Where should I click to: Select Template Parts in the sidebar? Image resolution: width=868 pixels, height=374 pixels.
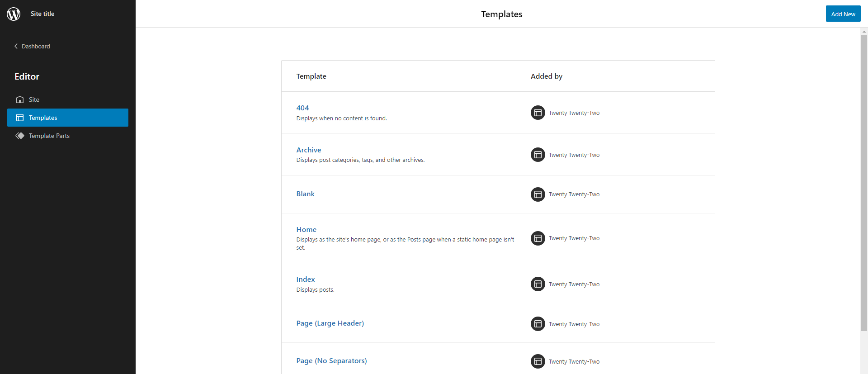click(49, 136)
